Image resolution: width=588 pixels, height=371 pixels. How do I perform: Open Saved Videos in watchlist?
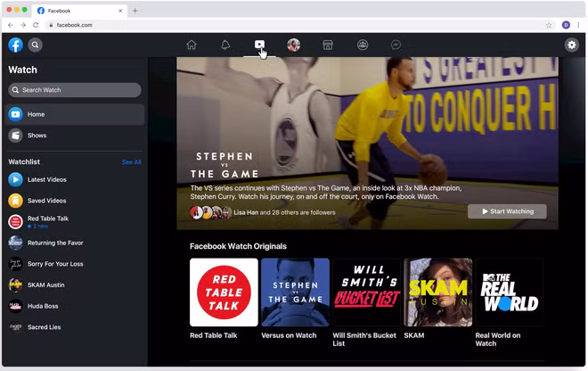point(46,201)
